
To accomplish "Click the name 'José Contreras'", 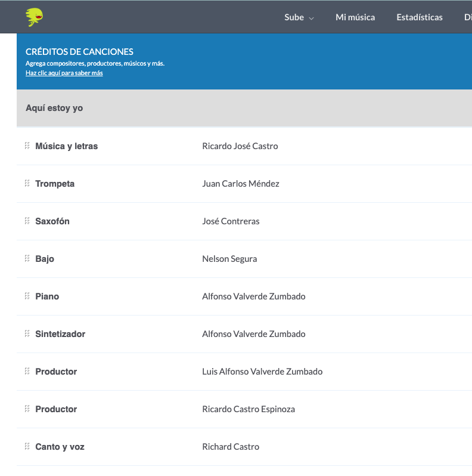I will click(x=231, y=221).
